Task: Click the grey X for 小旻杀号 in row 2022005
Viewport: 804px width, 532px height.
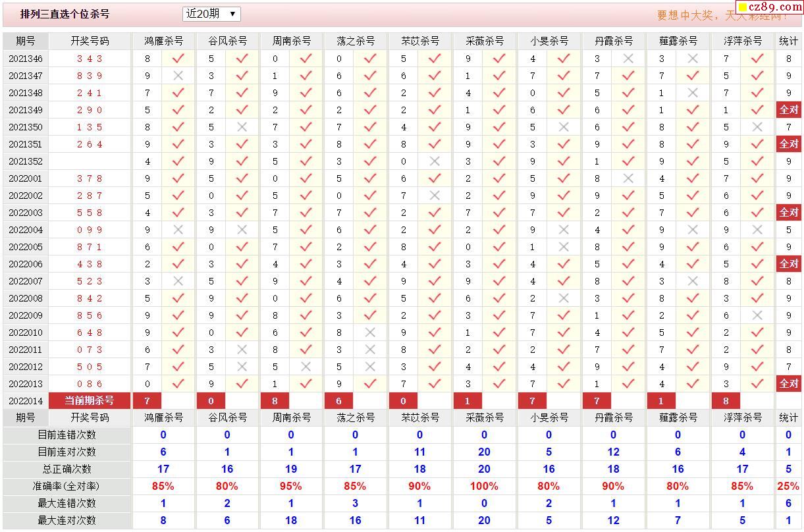Action: (564, 247)
